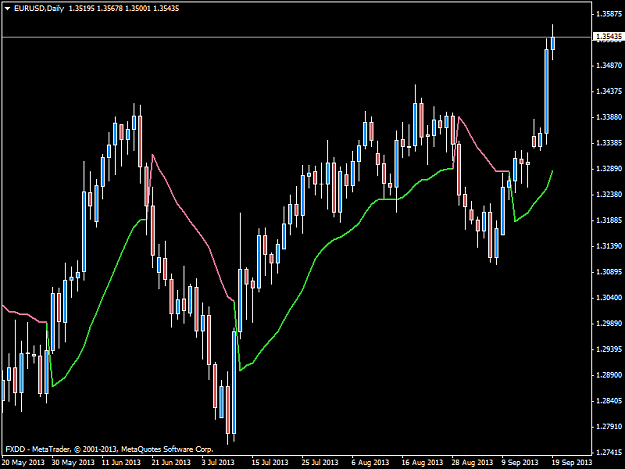Click the 1.33880 price axis label

pyautogui.click(x=609, y=117)
